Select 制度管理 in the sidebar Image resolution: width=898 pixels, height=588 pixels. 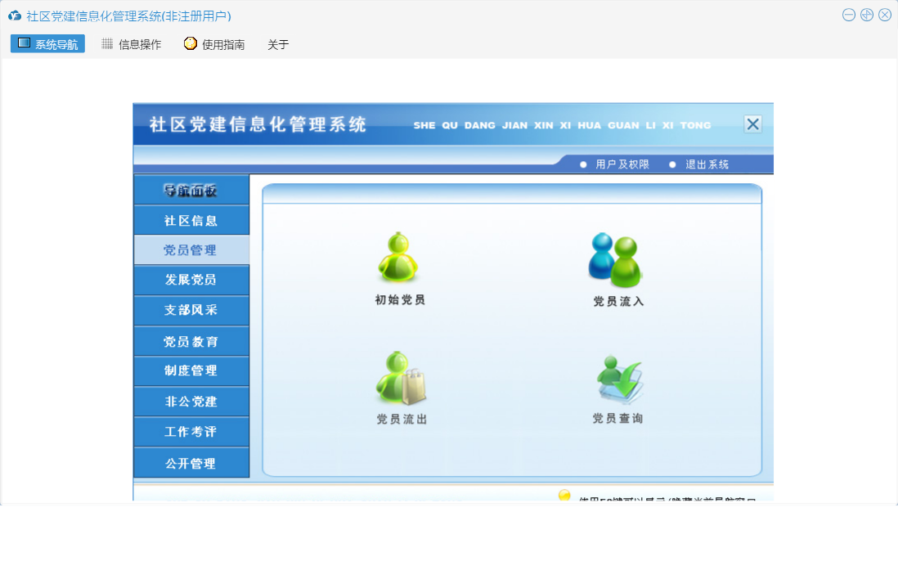tap(191, 371)
